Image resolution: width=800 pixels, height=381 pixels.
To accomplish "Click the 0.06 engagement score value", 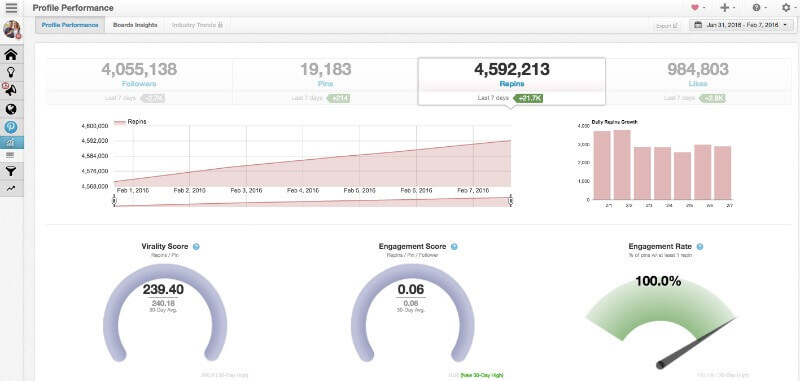I will coord(411,290).
